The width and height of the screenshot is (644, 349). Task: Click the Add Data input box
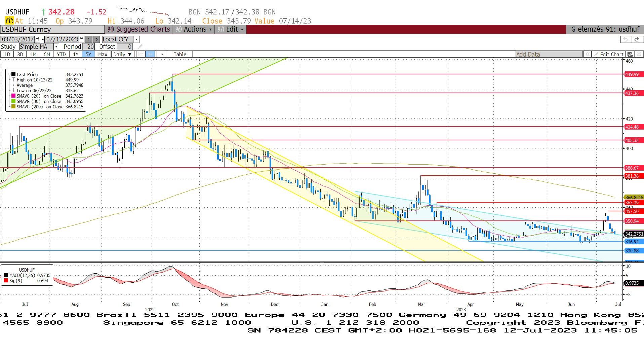tap(549, 54)
